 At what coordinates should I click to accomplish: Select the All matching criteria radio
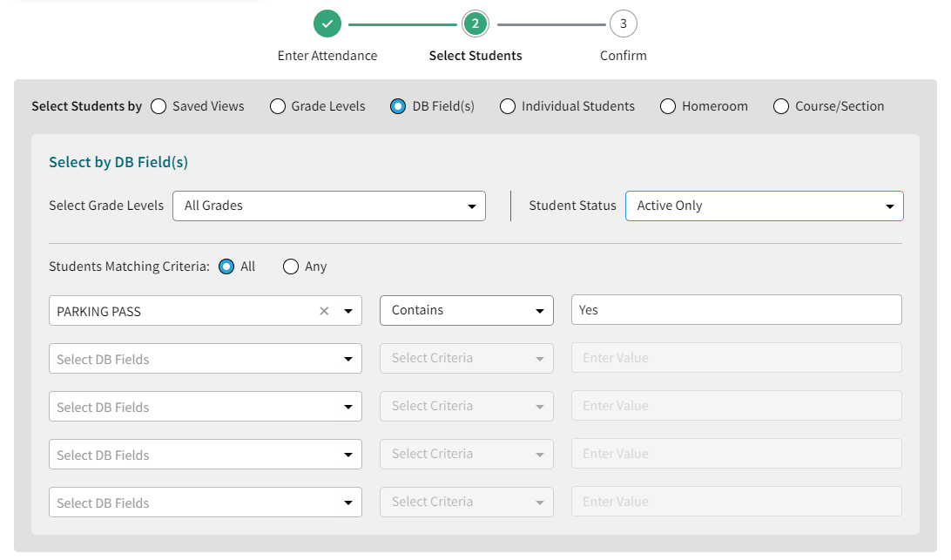[x=226, y=267]
